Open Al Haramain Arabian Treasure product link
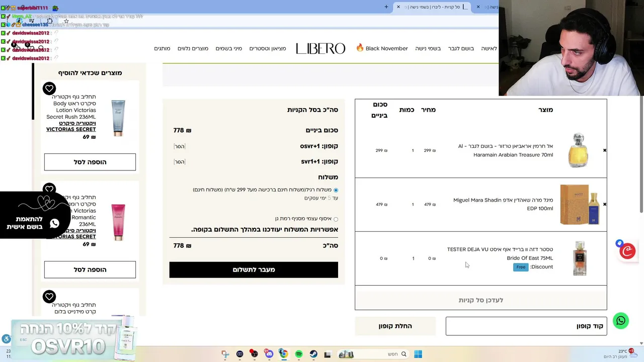 [506, 150]
